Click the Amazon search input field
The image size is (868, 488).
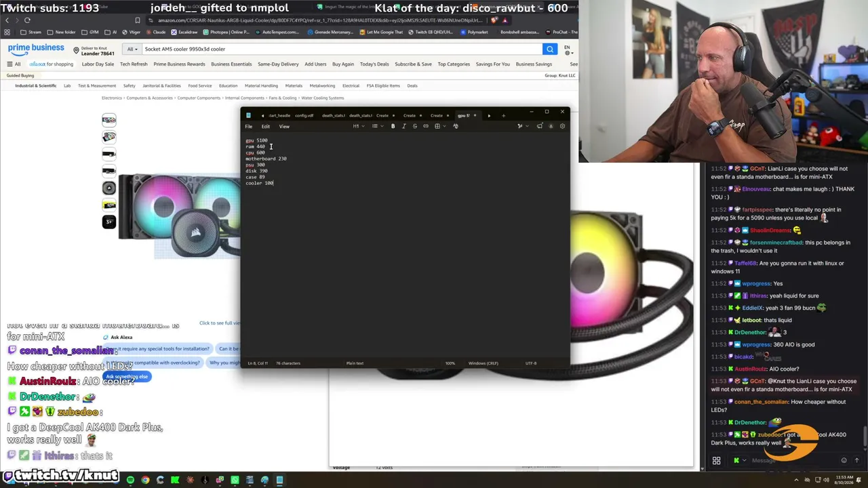click(341, 49)
